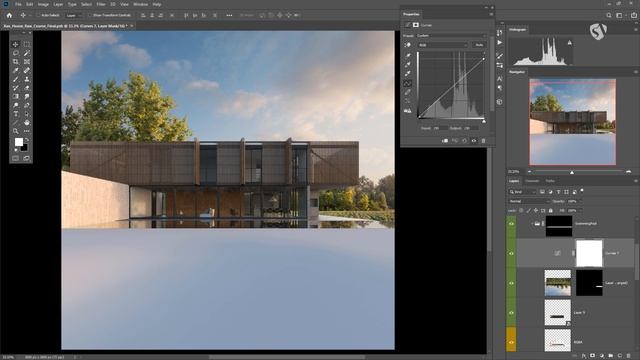Select the Type tool

(16, 114)
